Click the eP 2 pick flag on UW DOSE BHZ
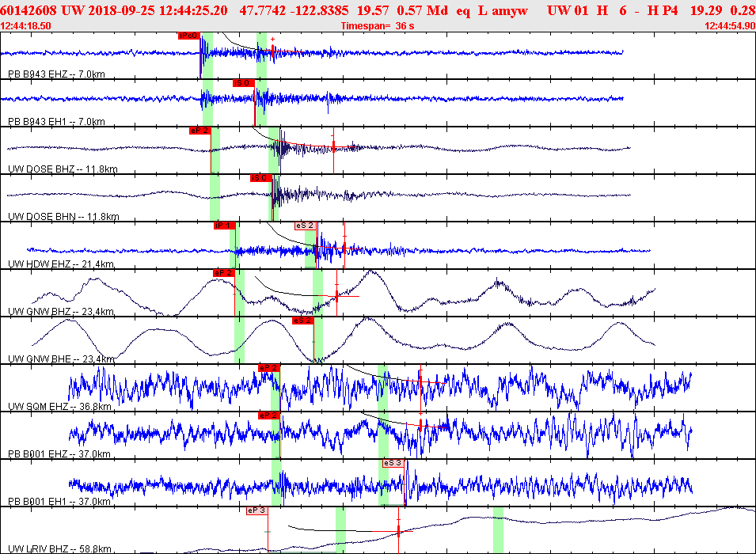This screenshot has width=756, height=554. click(199, 131)
